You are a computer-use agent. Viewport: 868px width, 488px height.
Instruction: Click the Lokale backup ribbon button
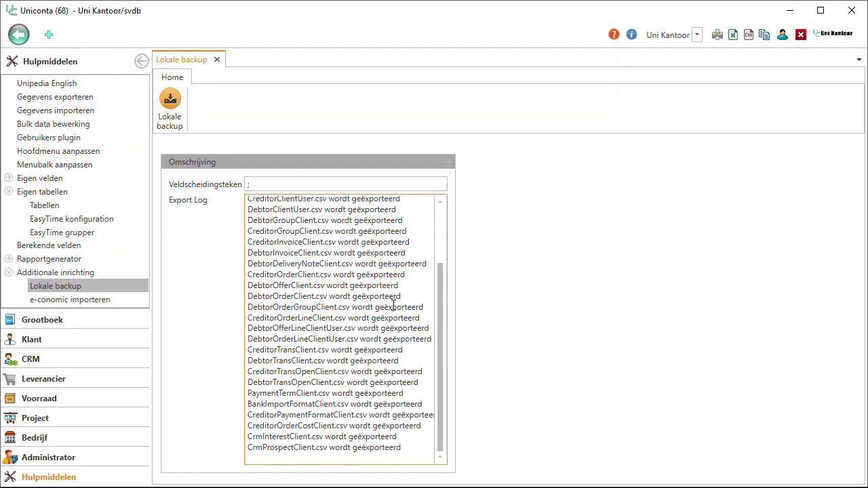coord(170,109)
